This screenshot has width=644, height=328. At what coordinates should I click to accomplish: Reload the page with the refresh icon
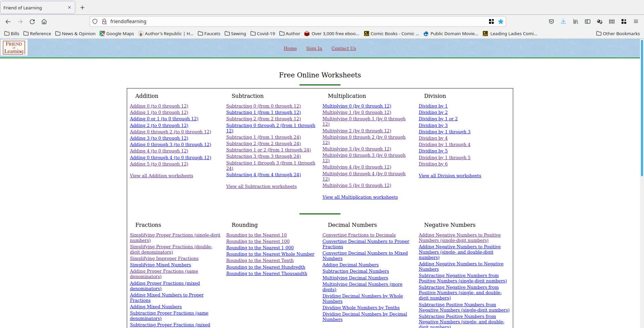(32, 21)
